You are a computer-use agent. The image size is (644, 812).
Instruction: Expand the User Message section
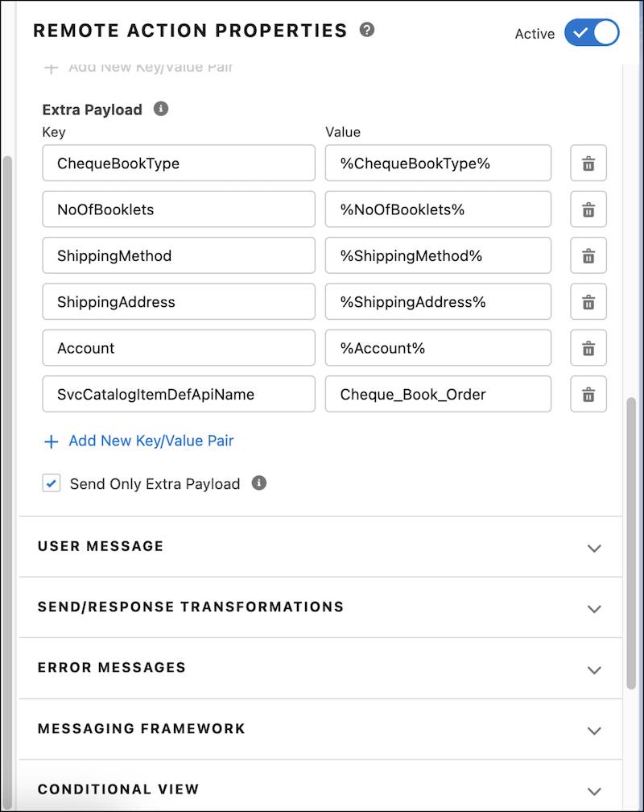pyautogui.click(x=594, y=548)
